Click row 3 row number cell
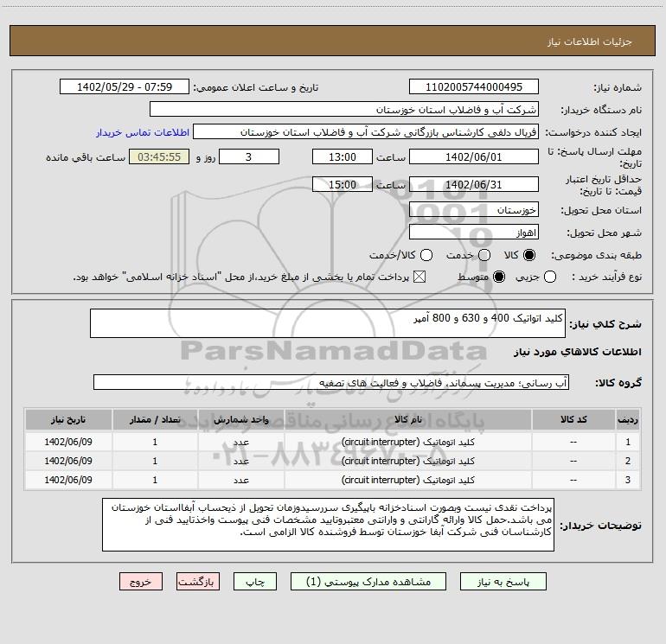This screenshot has height=644, width=666. point(628,480)
